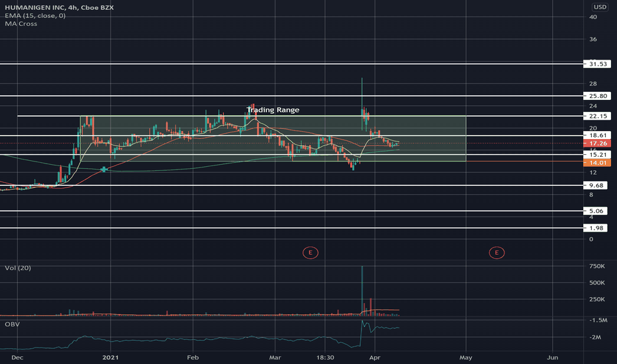Click the red 17.26 current price label

(x=597, y=143)
